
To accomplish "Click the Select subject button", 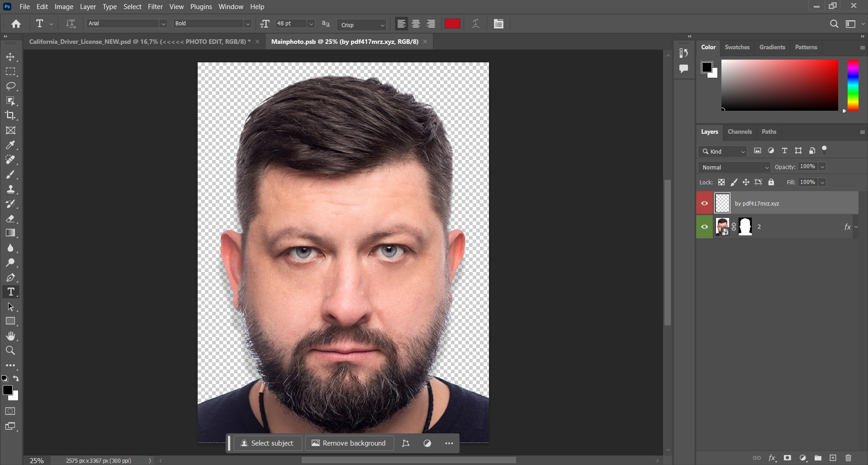I will 267,443.
